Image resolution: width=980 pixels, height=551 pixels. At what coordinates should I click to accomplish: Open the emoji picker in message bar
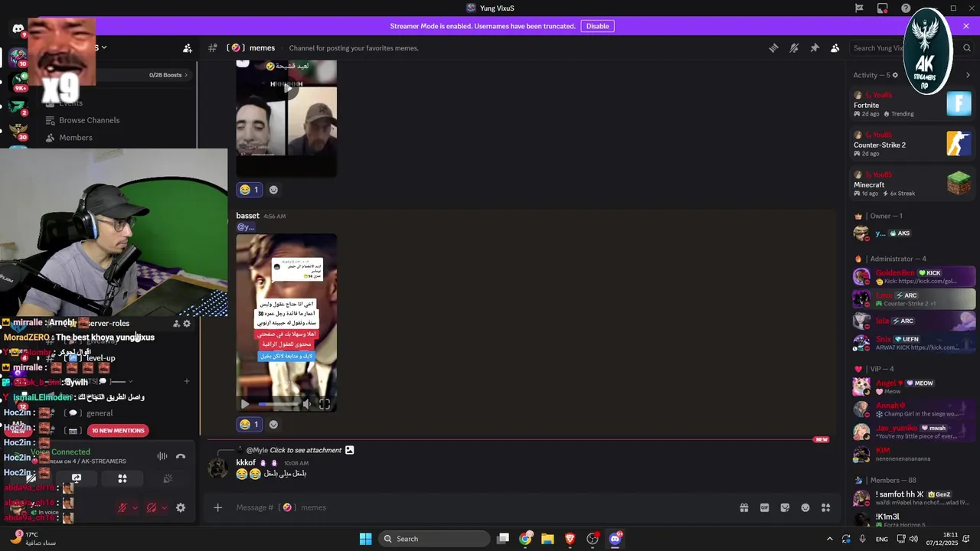[805, 507]
